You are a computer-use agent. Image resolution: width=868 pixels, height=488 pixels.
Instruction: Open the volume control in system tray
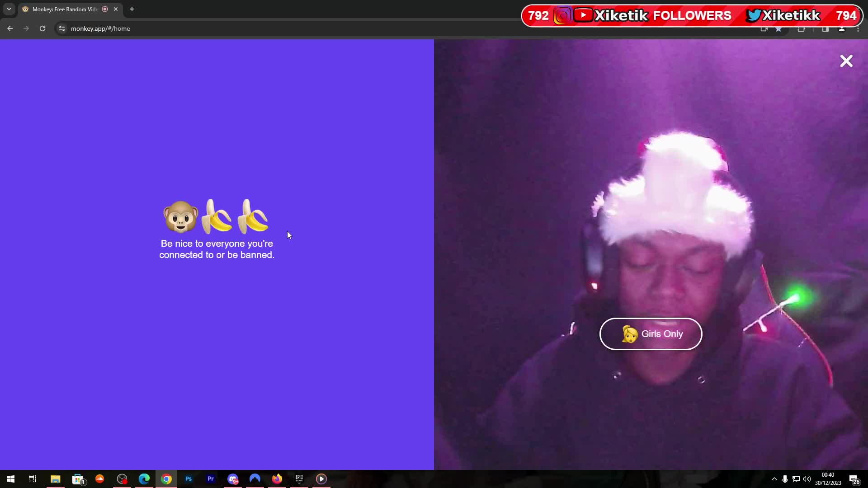pyautogui.click(x=807, y=479)
